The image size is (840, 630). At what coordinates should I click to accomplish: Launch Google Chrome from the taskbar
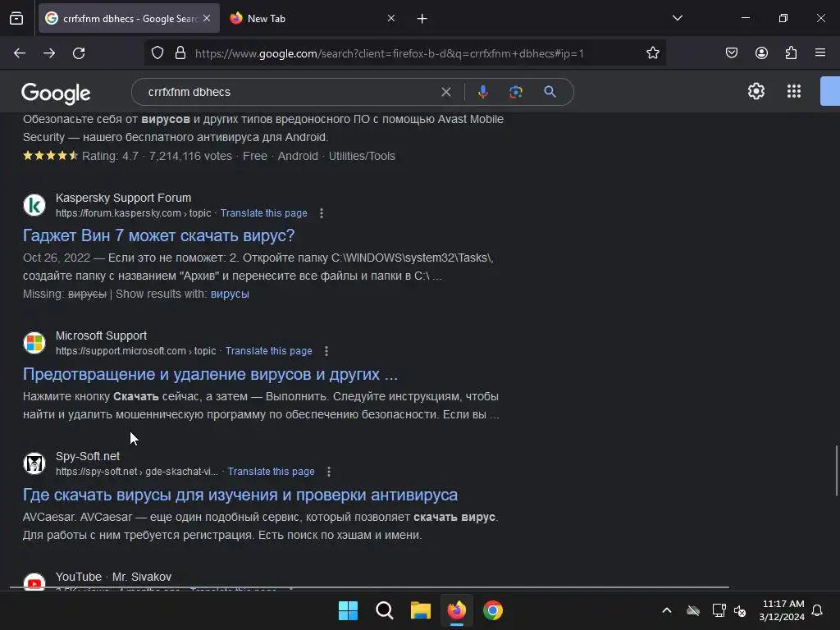(x=493, y=610)
